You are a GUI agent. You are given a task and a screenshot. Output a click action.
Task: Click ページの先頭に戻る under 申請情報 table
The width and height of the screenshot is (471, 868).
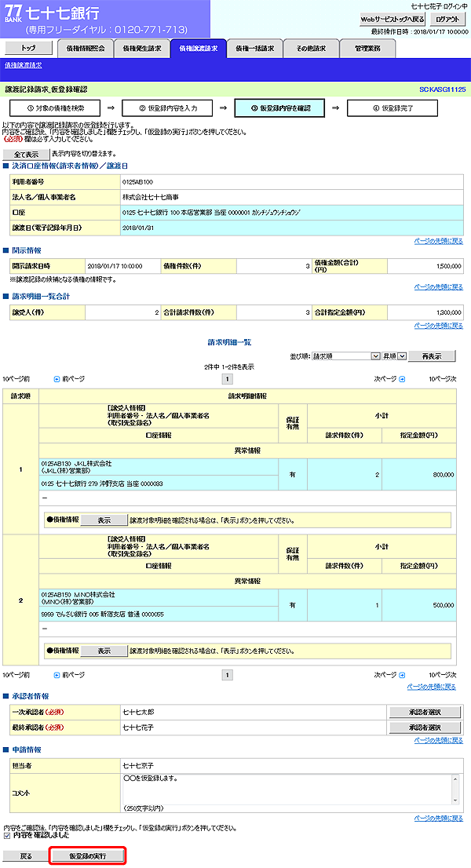coord(438,819)
